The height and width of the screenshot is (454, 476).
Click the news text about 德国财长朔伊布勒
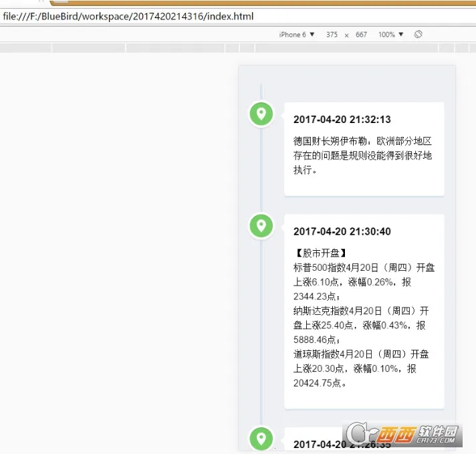coord(363,155)
